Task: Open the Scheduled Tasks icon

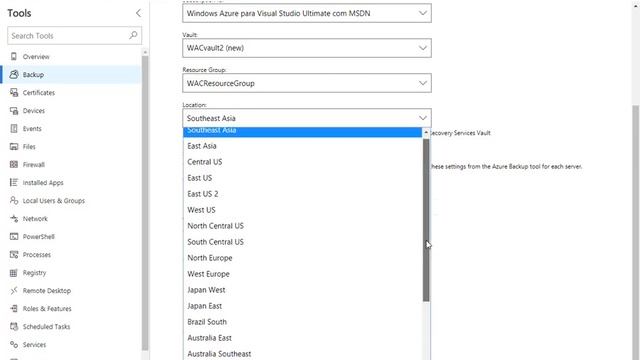Action: coord(14,327)
